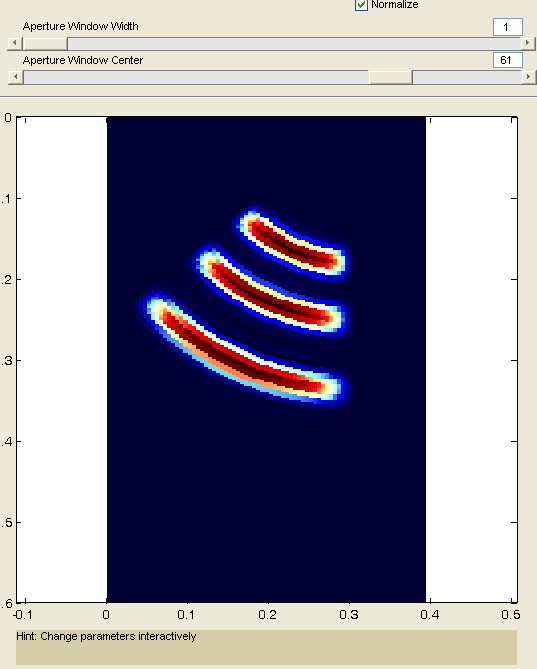
Task: Click the Aperture Window Width label
Action: [81, 26]
